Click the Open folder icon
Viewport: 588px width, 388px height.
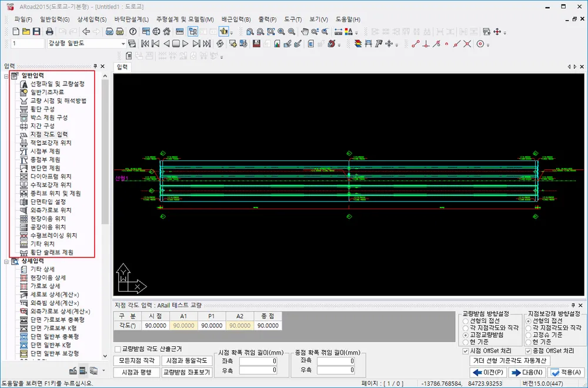[x=26, y=32]
